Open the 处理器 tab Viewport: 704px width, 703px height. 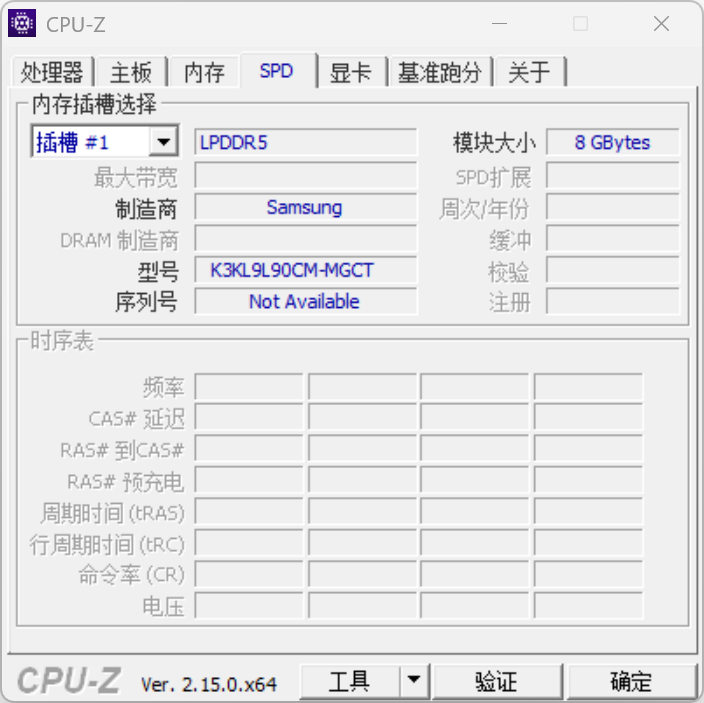(52, 72)
